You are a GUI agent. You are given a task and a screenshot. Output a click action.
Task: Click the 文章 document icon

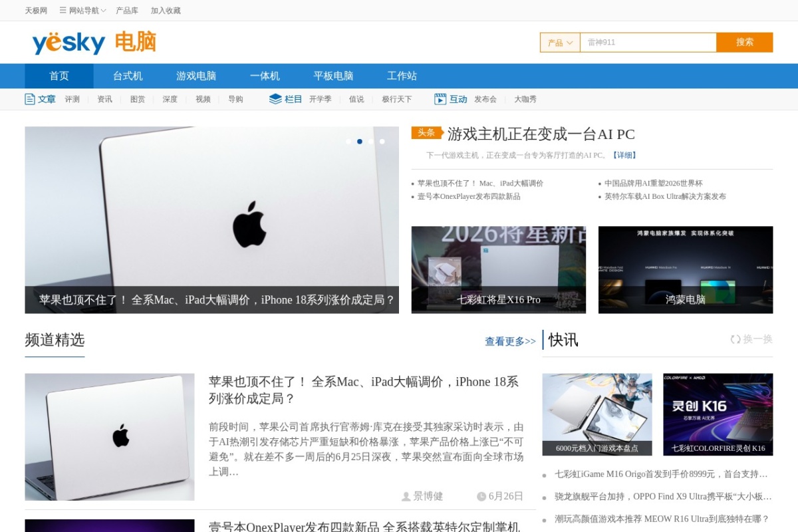point(30,99)
